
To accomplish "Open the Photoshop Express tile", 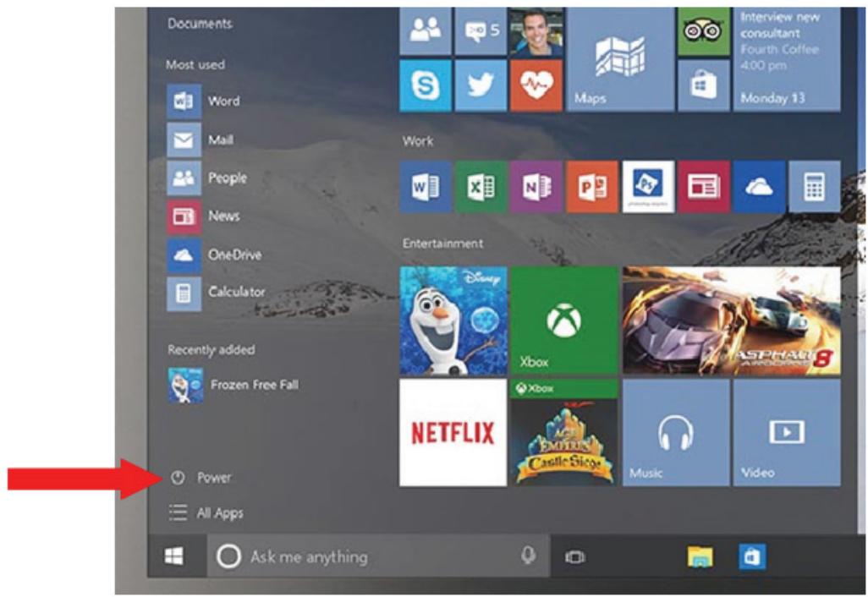I will [648, 187].
